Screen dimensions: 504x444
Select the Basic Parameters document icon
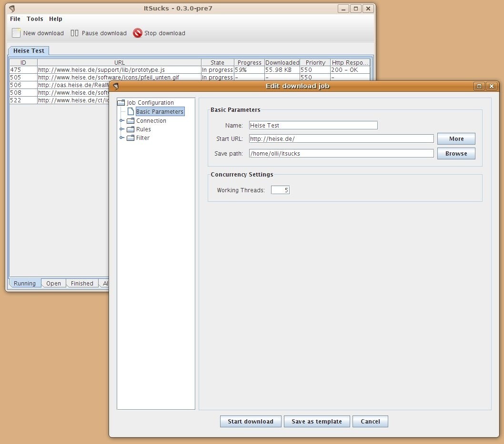click(x=131, y=112)
